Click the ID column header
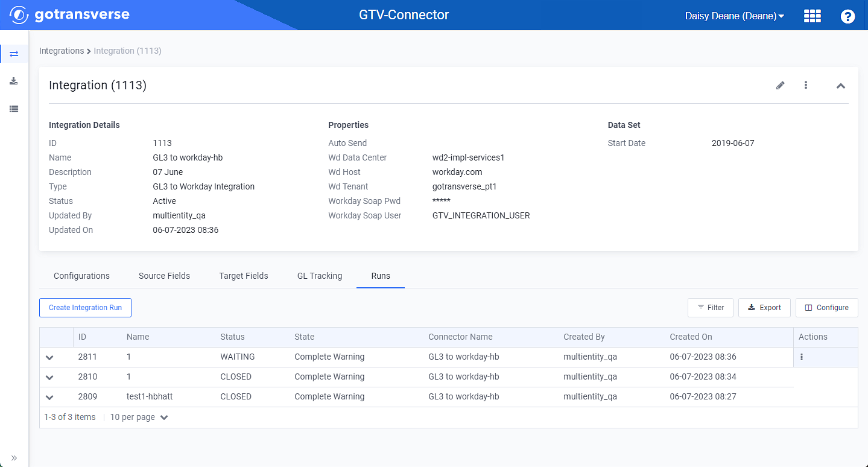The image size is (868, 467). (x=82, y=337)
